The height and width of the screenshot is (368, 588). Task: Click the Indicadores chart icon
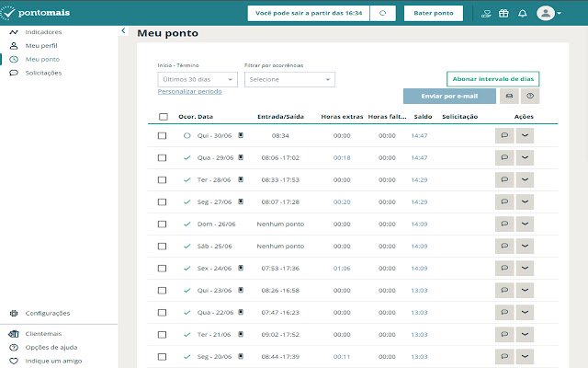(x=14, y=32)
